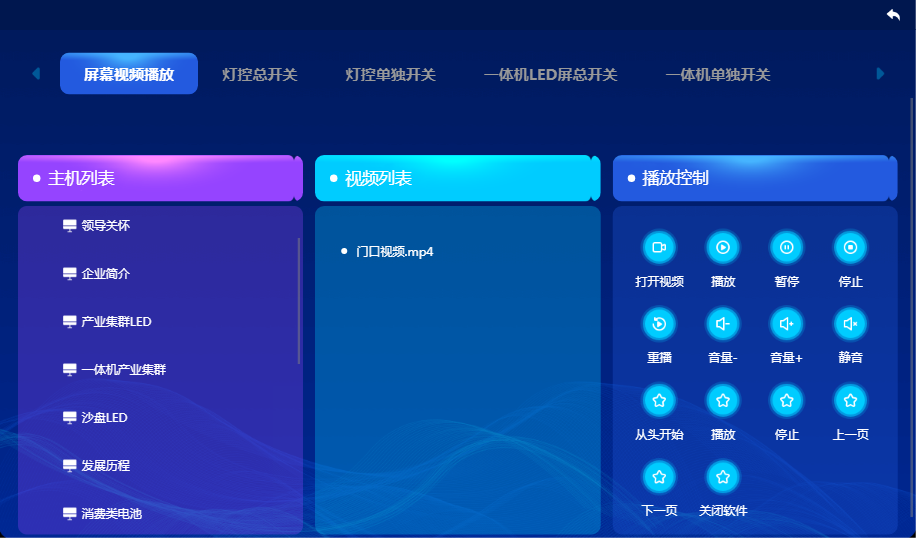Go to previous page via 上一页 icon
This screenshot has width=916, height=538.
[x=850, y=400]
